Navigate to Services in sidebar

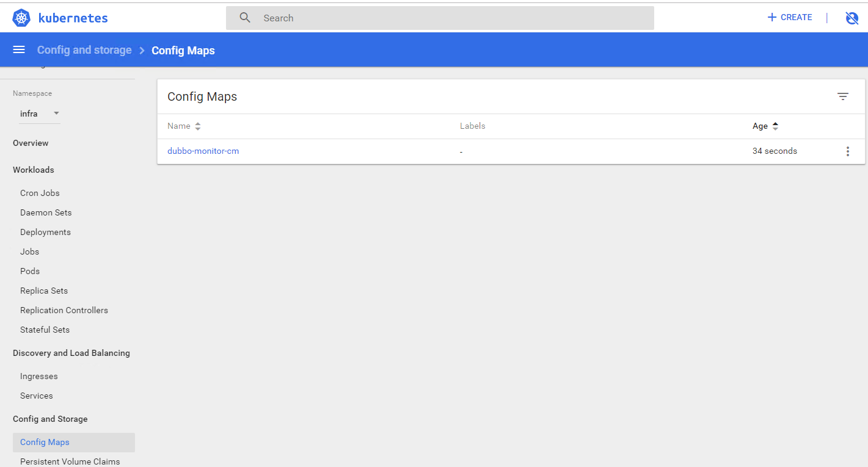(37, 396)
